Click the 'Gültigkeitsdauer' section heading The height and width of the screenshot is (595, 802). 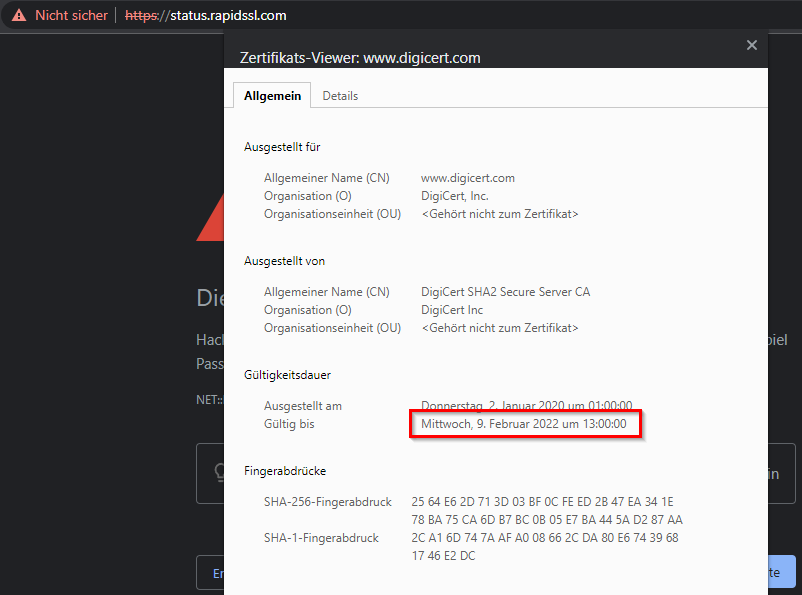(287, 375)
